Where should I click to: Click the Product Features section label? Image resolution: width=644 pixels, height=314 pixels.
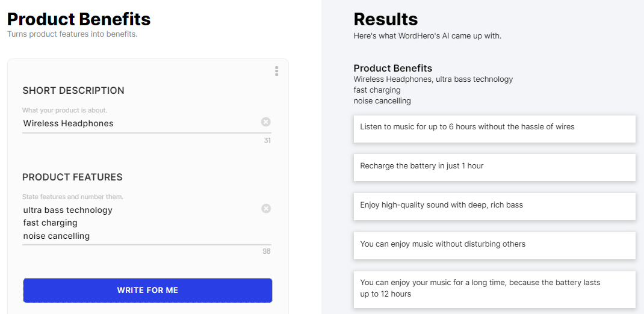[72, 177]
